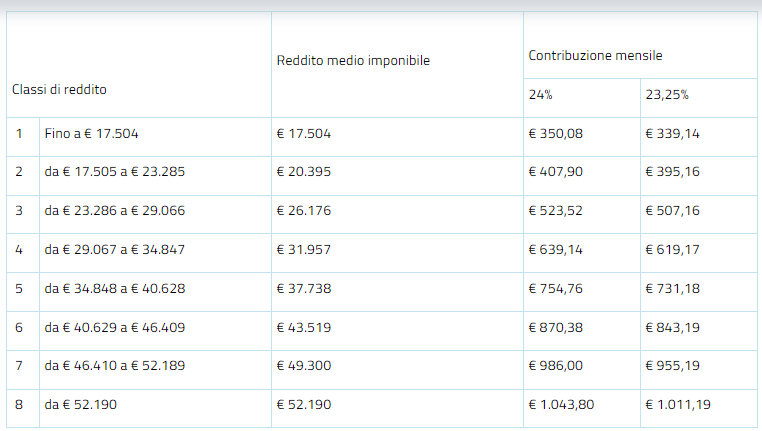762x431 pixels.
Task: Click the € 350,08 contribution value
Action: pyautogui.click(x=556, y=133)
